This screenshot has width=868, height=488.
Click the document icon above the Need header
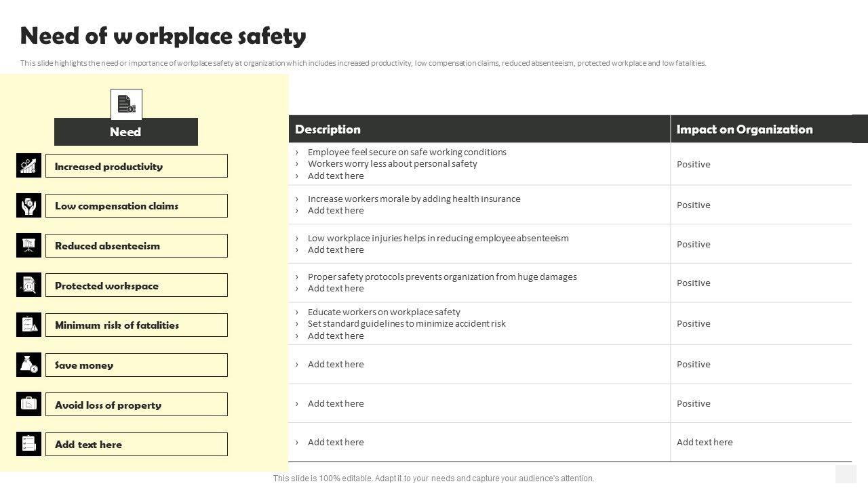126,104
